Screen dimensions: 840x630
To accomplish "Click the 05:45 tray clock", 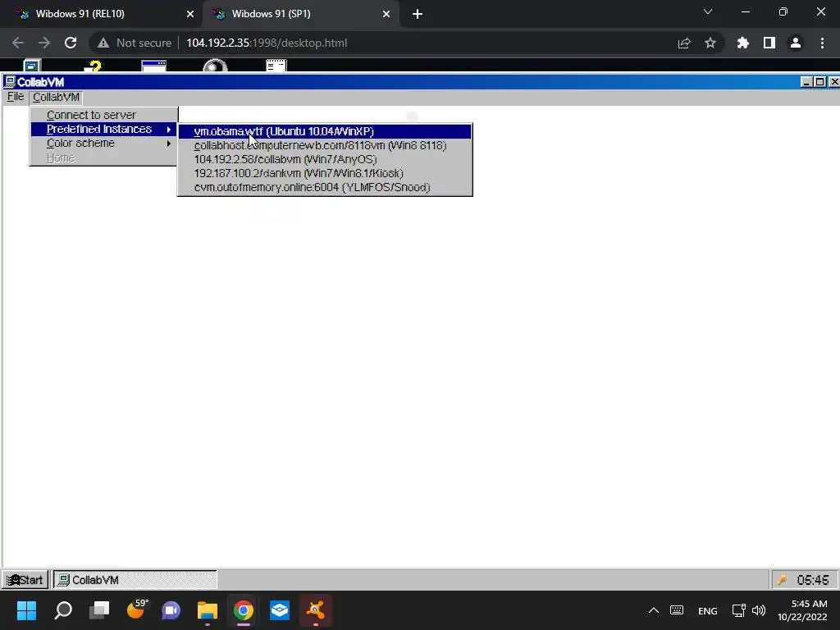I will coord(812,580).
